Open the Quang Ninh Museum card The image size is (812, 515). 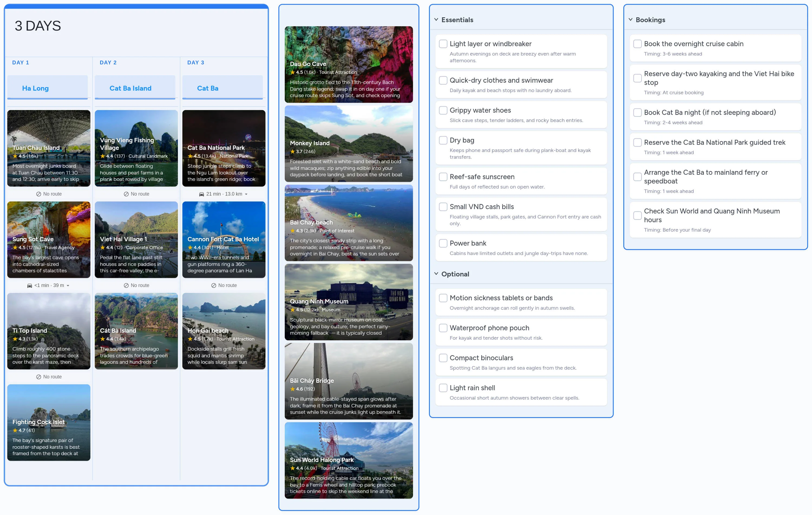point(349,302)
